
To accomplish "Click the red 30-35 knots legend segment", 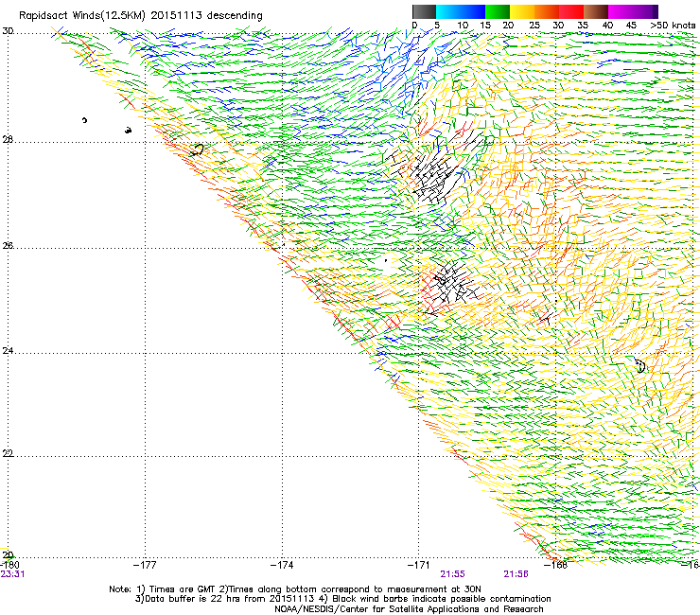I will click(x=571, y=11).
